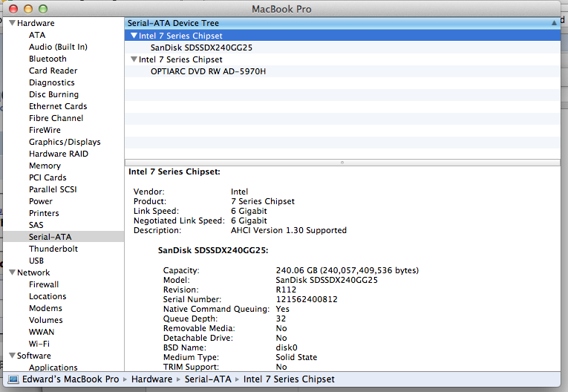This screenshot has width=568, height=392.
Task: Select USB in the sidebar
Action: 36,261
